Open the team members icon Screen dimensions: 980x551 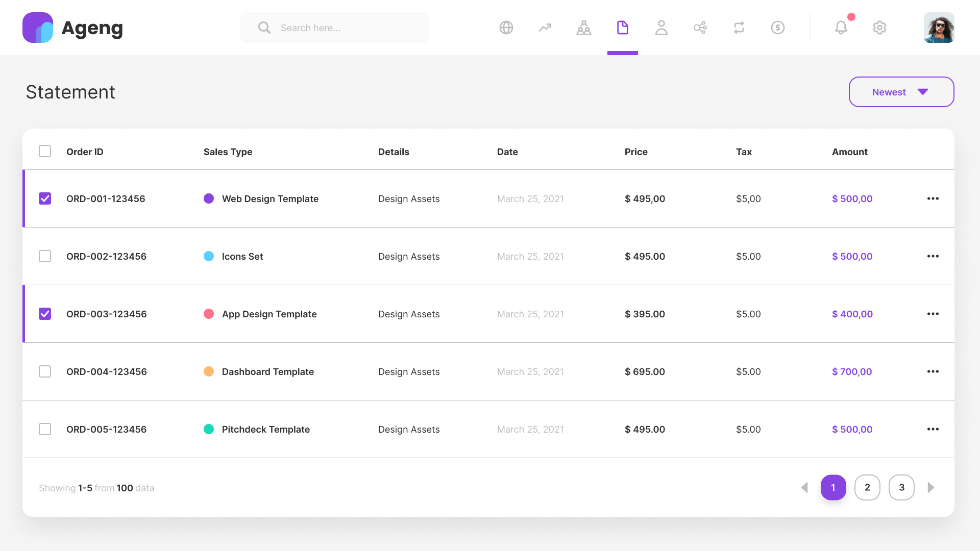coord(583,28)
